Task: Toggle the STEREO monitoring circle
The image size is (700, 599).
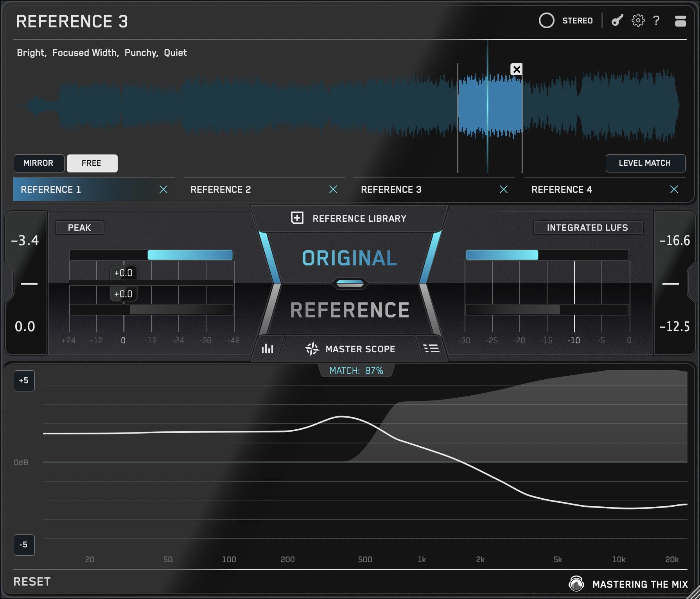Action: tap(547, 20)
